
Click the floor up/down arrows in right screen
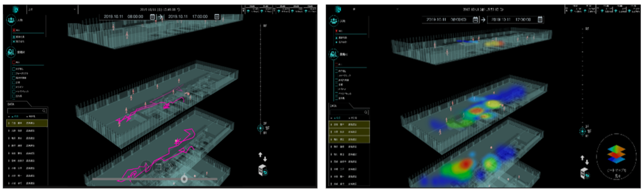point(585,160)
